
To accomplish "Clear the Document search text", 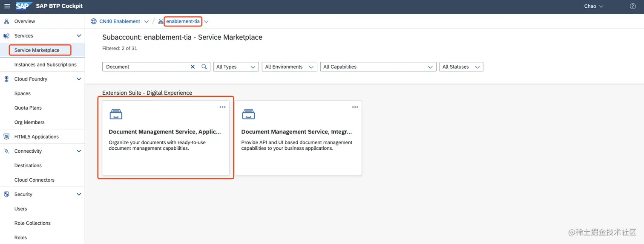I will coord(193,67).
